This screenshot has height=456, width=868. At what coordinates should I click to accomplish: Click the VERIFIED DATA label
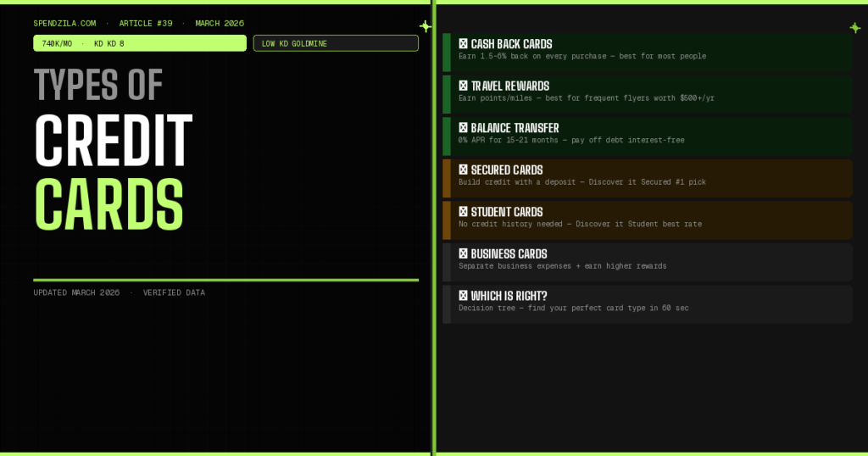174,292
